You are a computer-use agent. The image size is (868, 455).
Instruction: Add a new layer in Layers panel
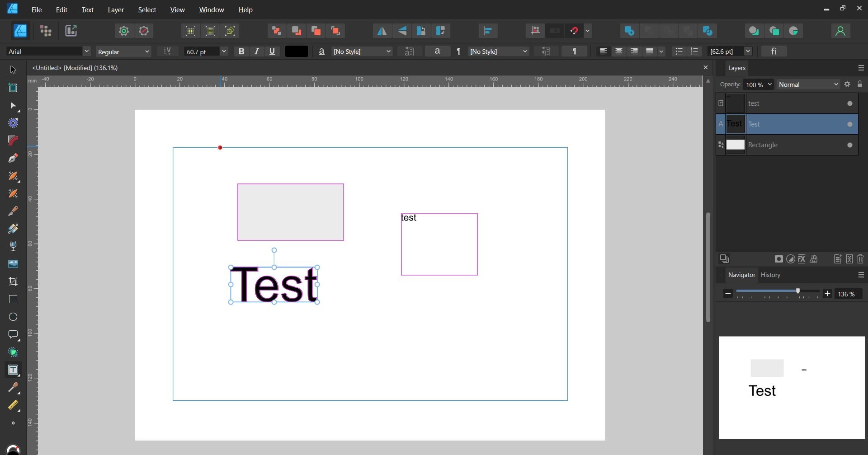(x=838, y=259)
